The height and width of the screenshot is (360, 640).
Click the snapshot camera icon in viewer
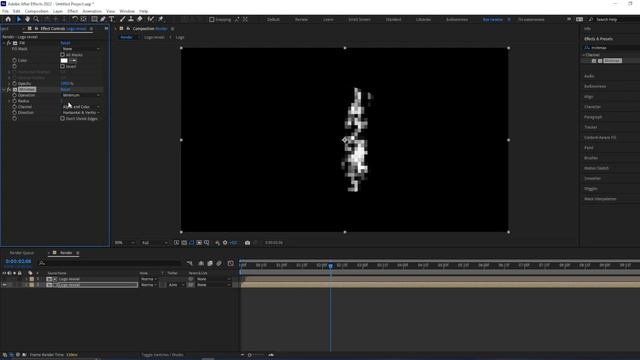point(247,242)
